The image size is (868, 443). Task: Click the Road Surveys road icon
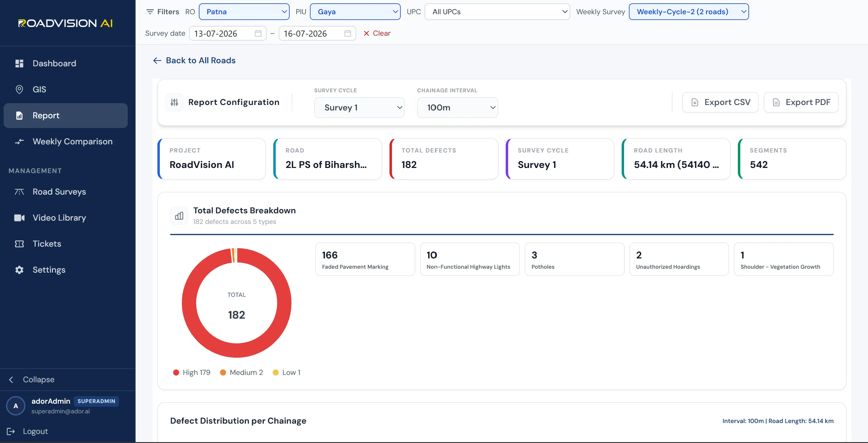click(x=19, y=192)
